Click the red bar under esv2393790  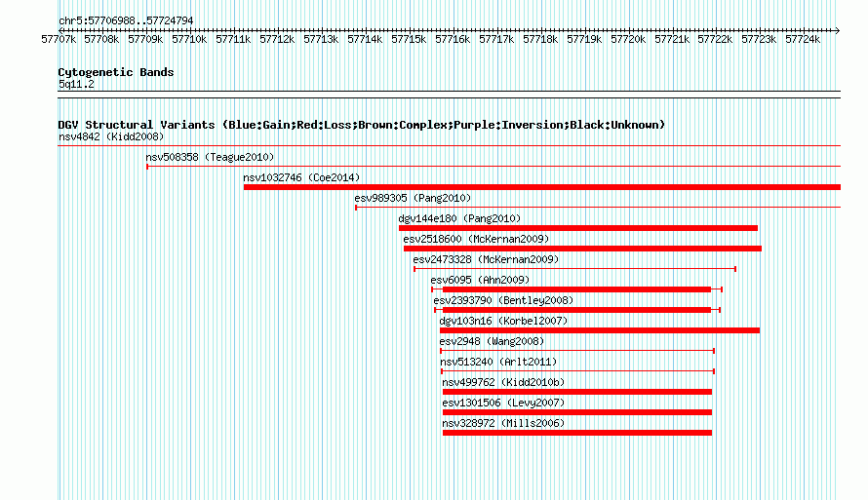pyautogui.click(x=576, y=310)
